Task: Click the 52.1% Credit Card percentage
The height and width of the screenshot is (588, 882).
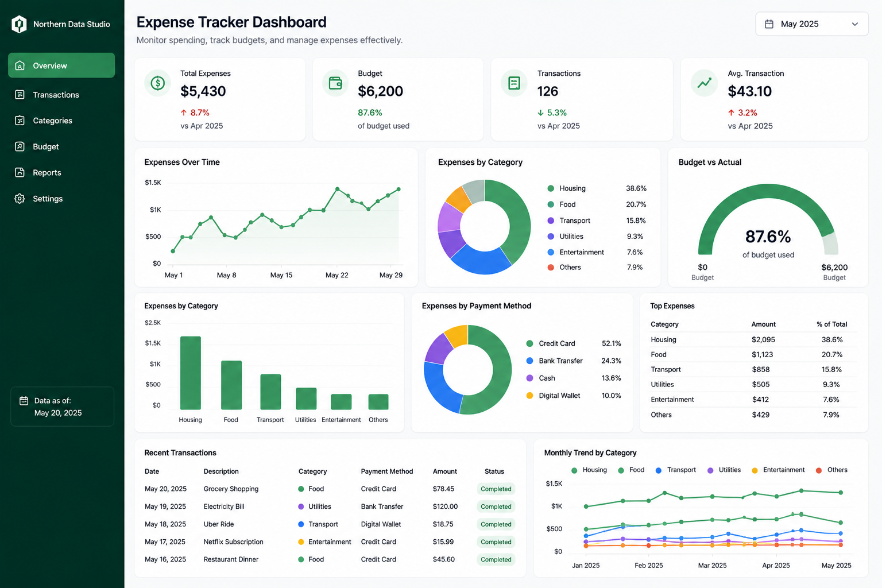Action: tap(612, 343)
